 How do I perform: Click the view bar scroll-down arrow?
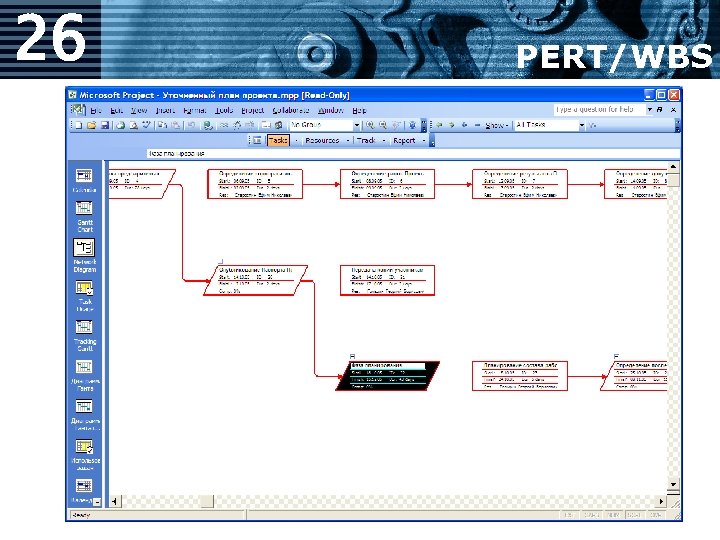97,502
